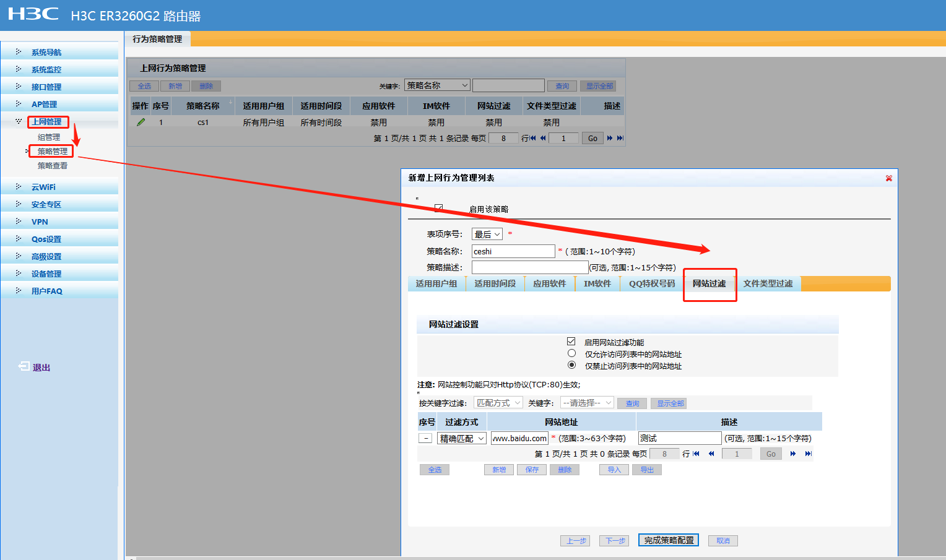This screenshot has height=560, width=946.
Task: Click the H3C logo in the header
Action: click(33, 14)
